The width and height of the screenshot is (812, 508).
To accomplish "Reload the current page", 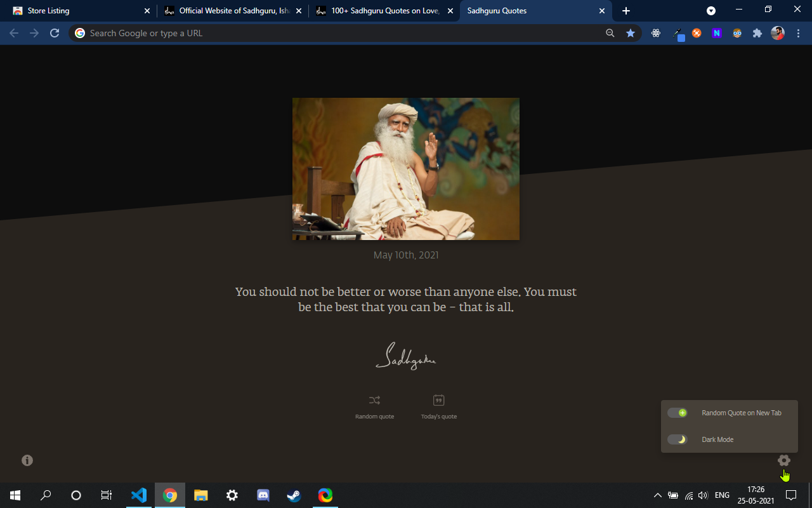I will pyautogui.click(x=54, y=32).
